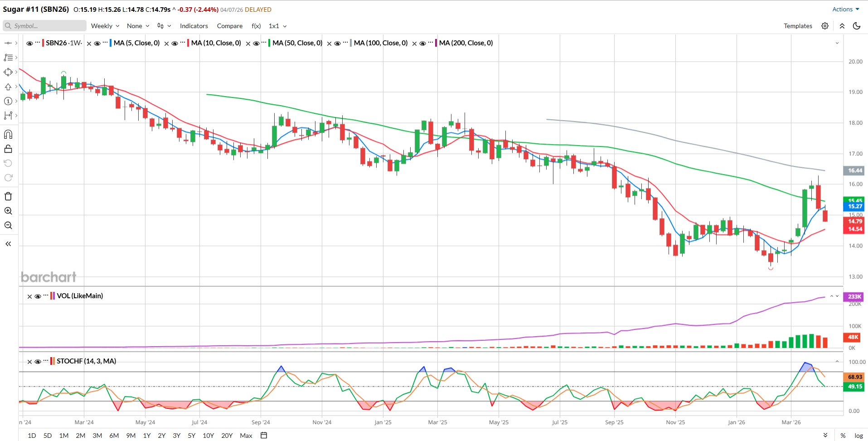Switch to dark mode moon icon

pos(857,26)
